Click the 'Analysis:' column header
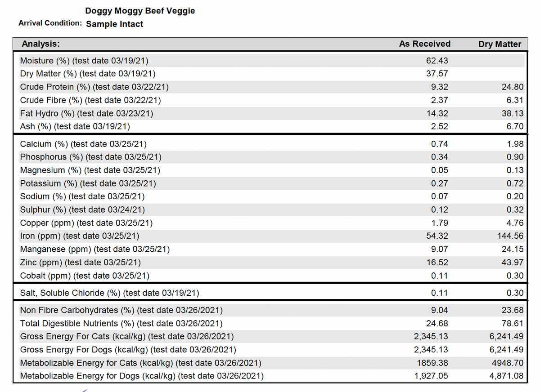The width and height of the screenshot is (540, 392). (41, 44)
